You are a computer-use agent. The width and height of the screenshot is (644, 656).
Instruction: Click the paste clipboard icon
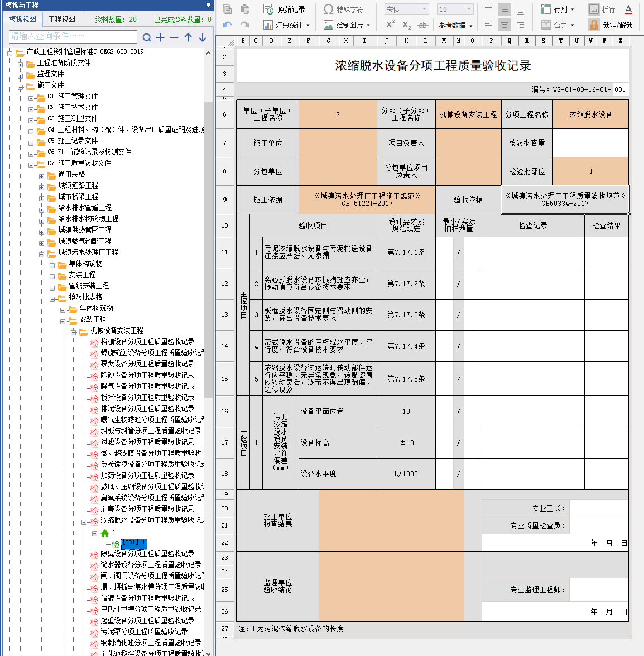[x=245, y=9]
